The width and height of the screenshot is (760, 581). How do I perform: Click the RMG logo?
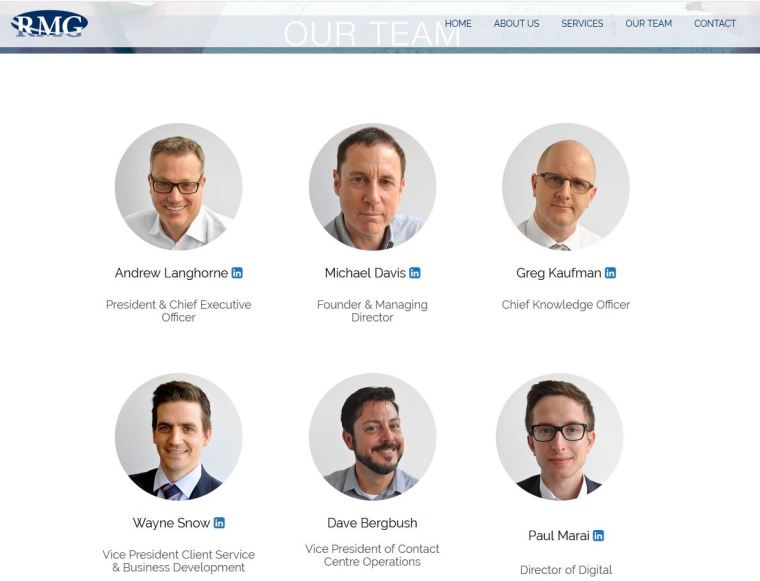click(x=49, y=24)
